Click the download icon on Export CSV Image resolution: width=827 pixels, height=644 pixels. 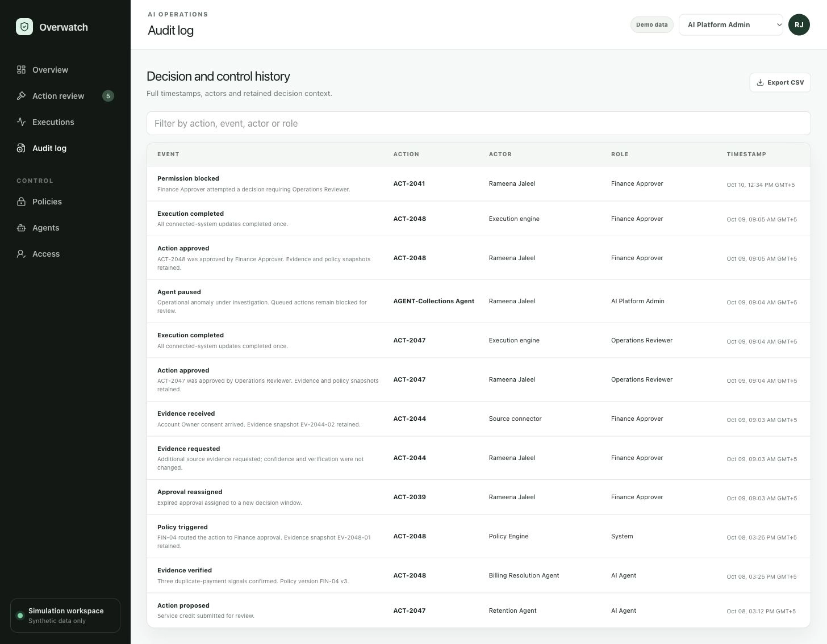[x=760, y=82]
